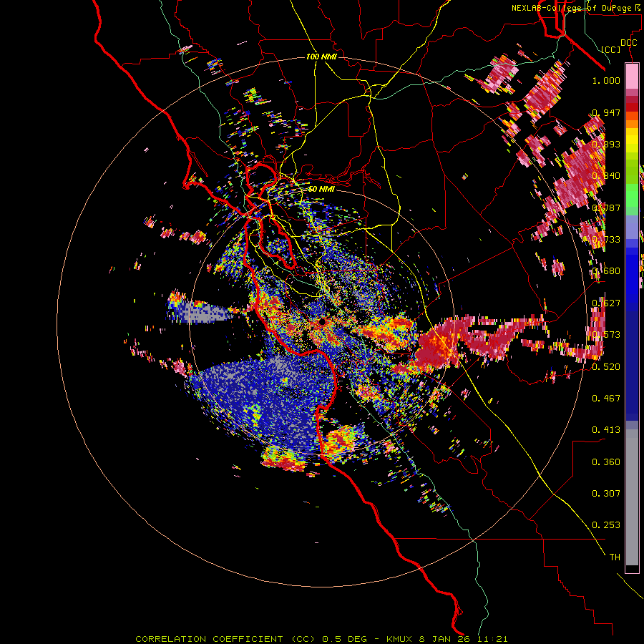Select the 0.360 scale value

pyautogui.click(x=606, y=462)
